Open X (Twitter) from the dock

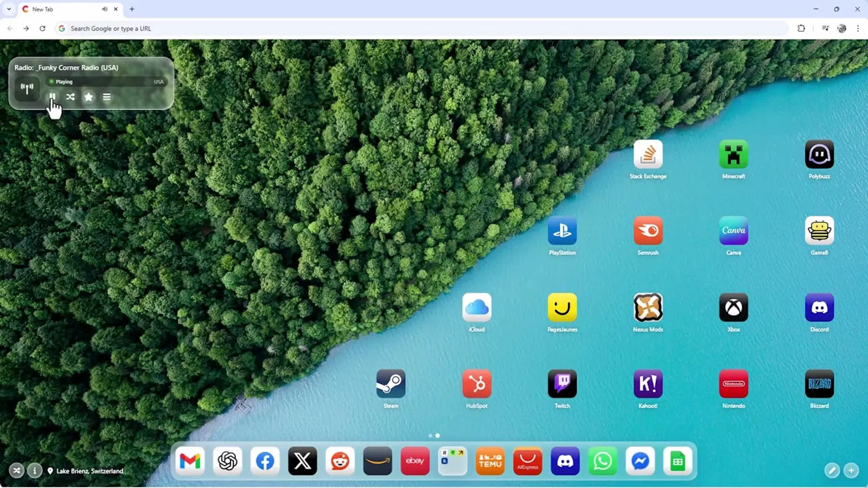[302, 461]
